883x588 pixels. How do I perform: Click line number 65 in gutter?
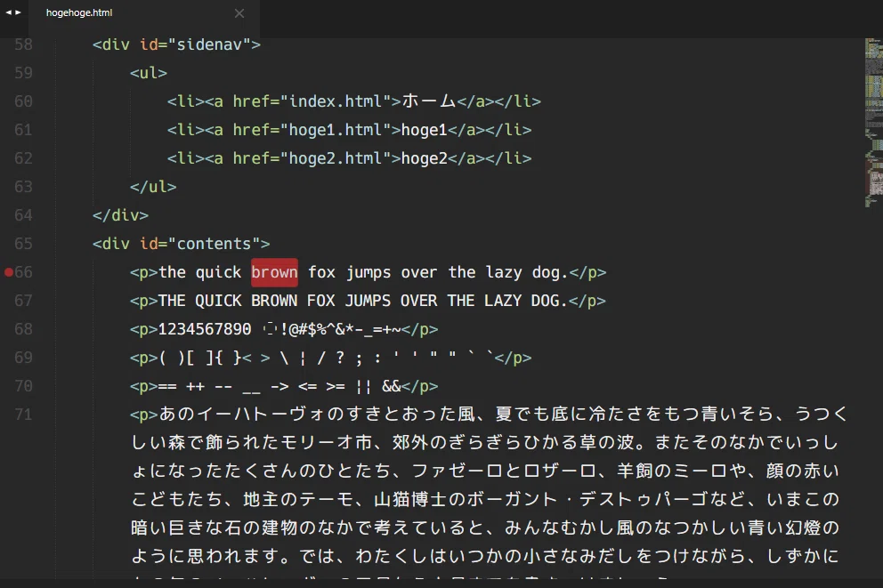tap(23, 244)
